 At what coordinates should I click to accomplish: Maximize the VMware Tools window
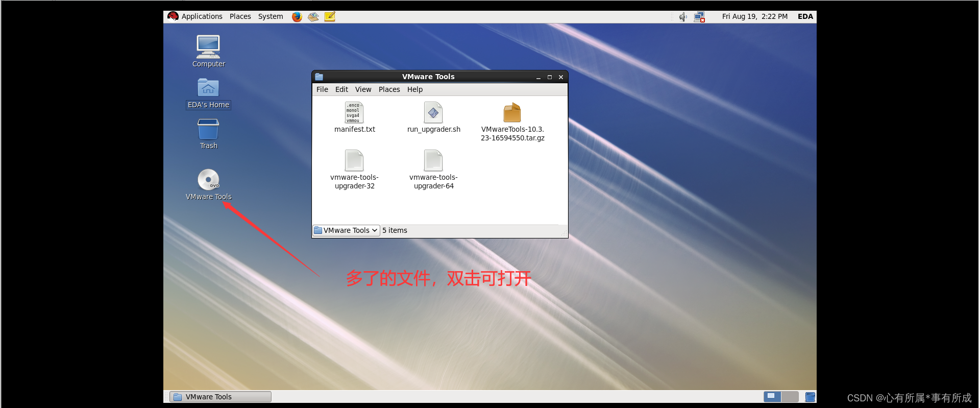[x=549, y=77]
